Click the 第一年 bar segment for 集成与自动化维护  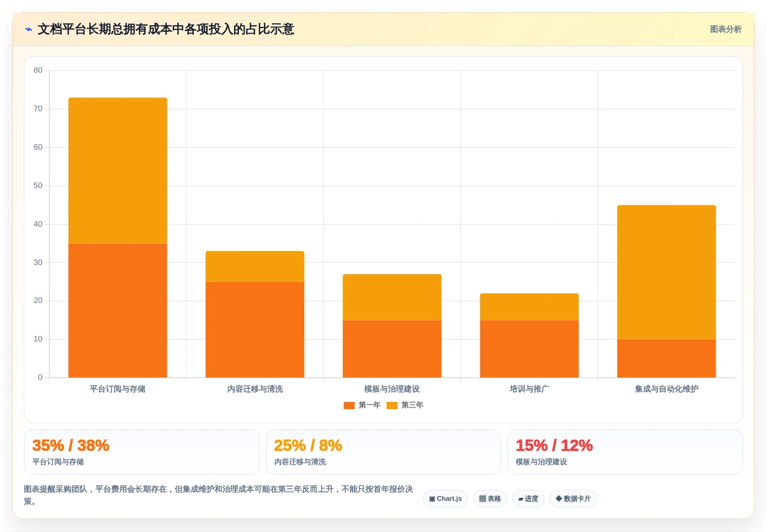[x=666, y=359]
